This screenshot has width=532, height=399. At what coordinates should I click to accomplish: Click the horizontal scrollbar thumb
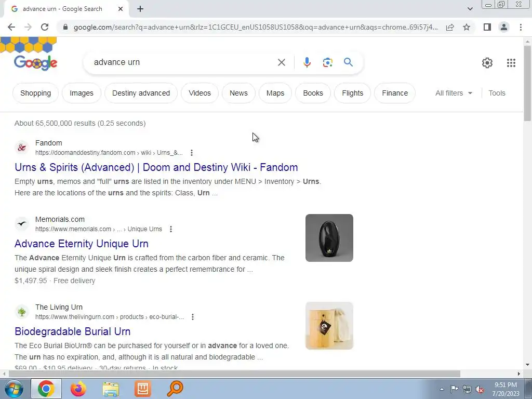tap(234, 374)
